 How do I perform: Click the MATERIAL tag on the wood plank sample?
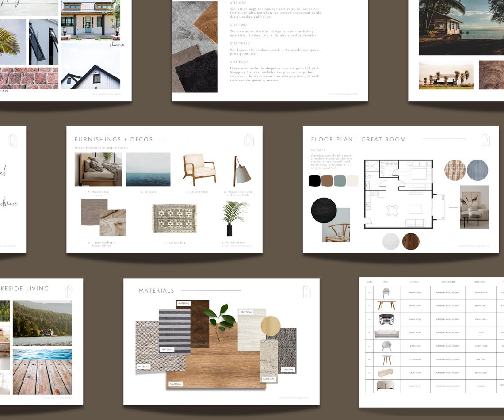click(176, 383)
